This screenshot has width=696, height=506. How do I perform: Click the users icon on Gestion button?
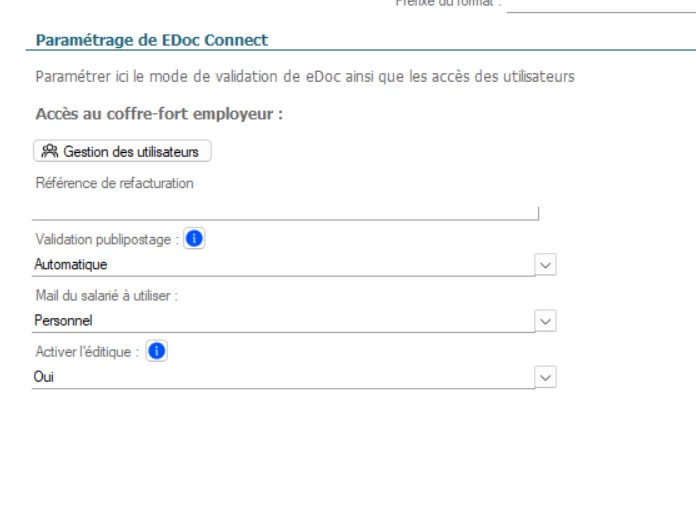pyautogui.click(x=49, y=152)
